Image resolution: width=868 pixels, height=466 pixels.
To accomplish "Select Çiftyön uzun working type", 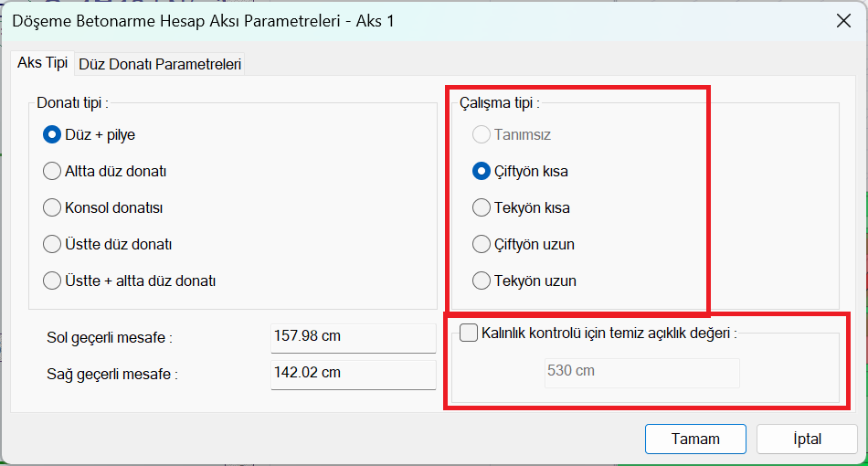I will pos(482,244).
